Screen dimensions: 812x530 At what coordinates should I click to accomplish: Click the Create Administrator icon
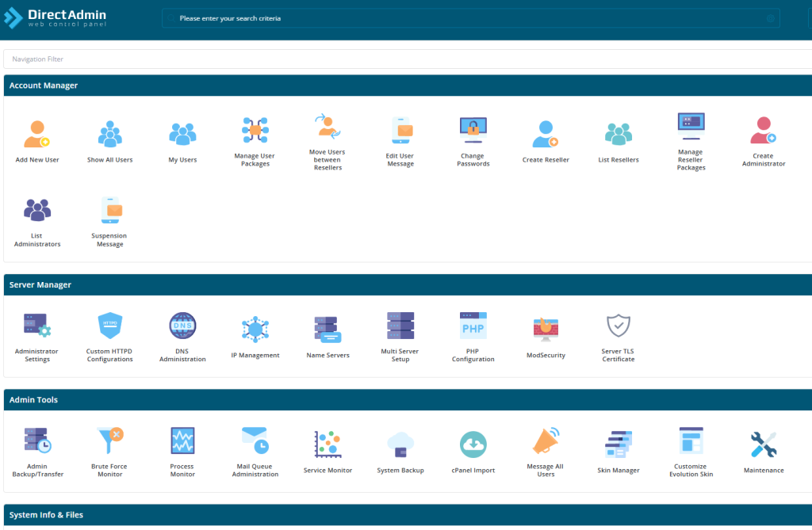pyautogui.click(x=764, y=130)
